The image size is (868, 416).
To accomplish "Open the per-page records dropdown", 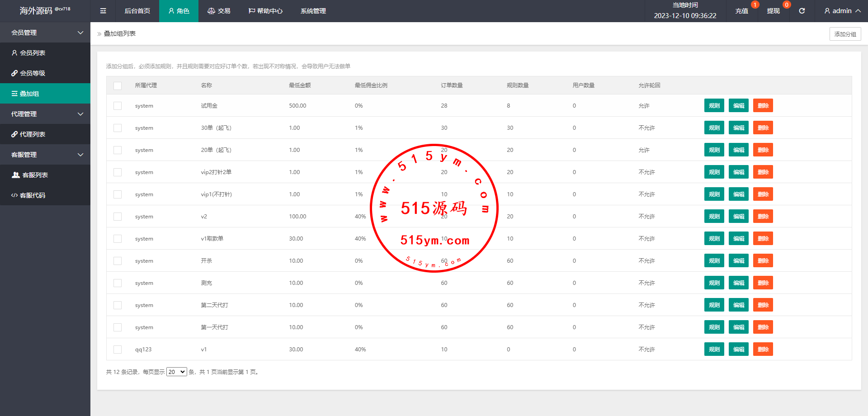I will click(x=176, y=372).
